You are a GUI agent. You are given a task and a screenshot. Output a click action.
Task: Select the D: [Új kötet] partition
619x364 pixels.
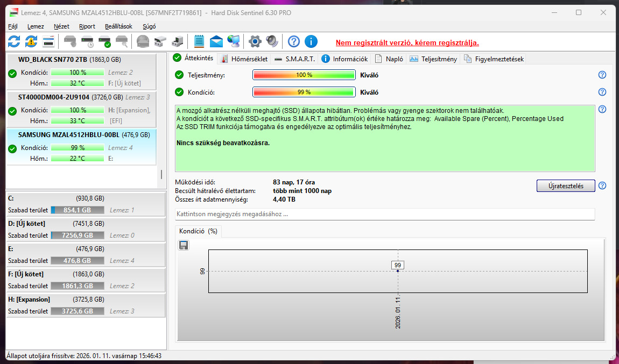point(86,229)
